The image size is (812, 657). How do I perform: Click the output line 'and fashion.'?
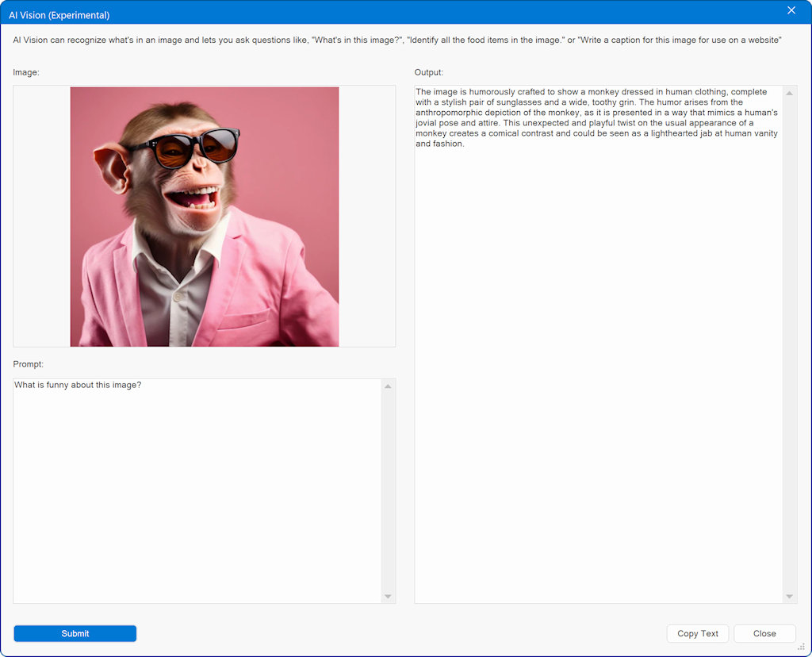tap(439, 144)
